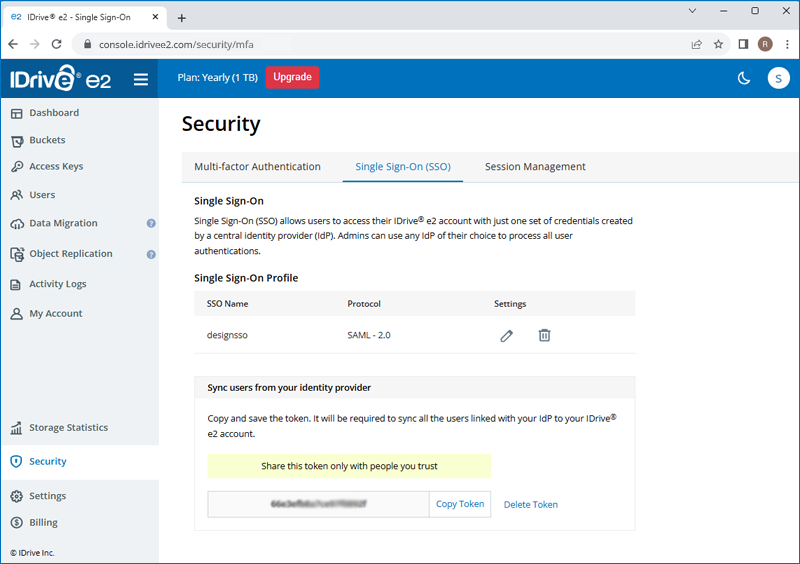Screen dimensions: 800x564
Task: Edit the designsso SSO profile pencil icon
Action: (x=506, y=336)
